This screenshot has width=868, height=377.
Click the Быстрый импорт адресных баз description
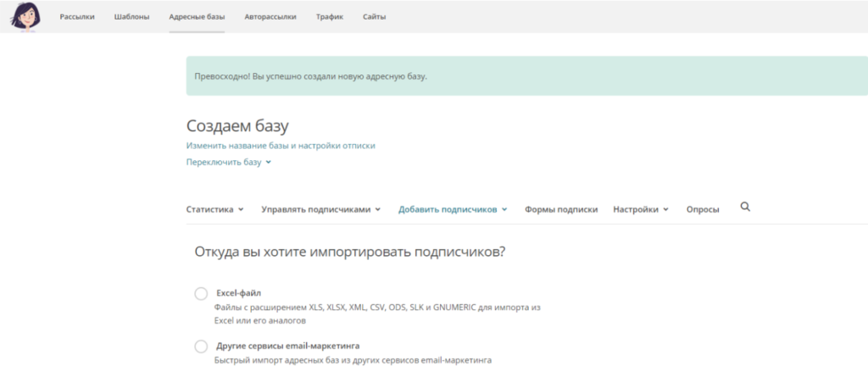pos(353,360)
